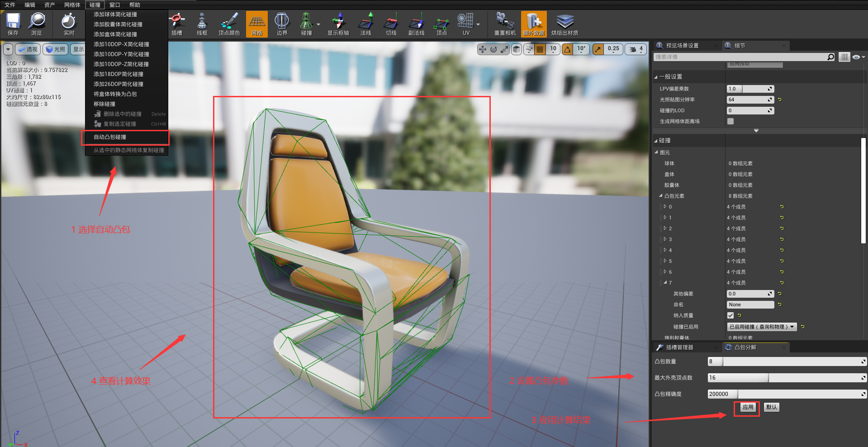This screenshot has width=868, height=447.
Task: Select 自动凸包碰撞 from the collision menu
Action: point(110,137)
